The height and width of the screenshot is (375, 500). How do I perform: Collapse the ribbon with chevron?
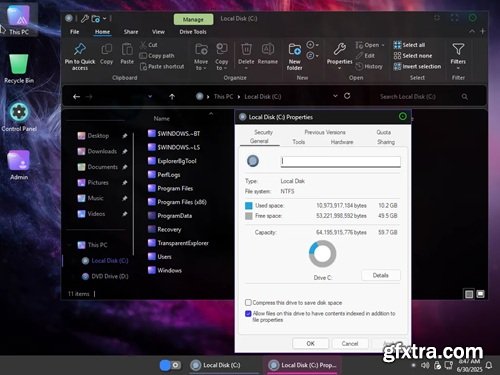pyautogui.click(x=472, y=31)
